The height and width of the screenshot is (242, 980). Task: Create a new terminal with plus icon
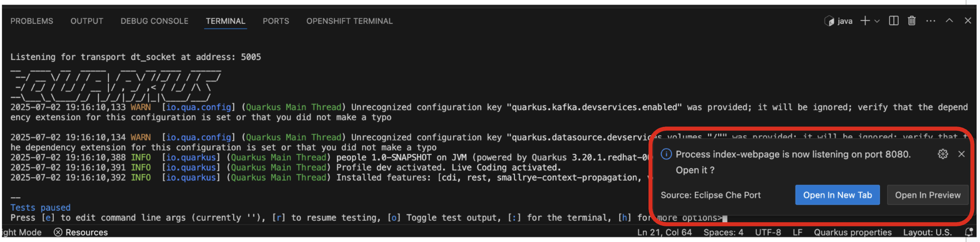click(865, 21)
